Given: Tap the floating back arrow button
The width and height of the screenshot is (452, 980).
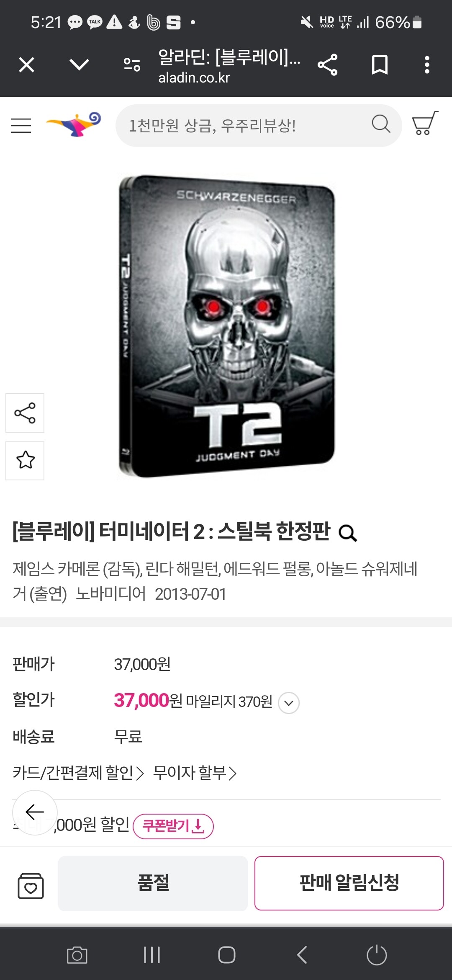Looking at the screenshot, I should [x=35, y=812].
